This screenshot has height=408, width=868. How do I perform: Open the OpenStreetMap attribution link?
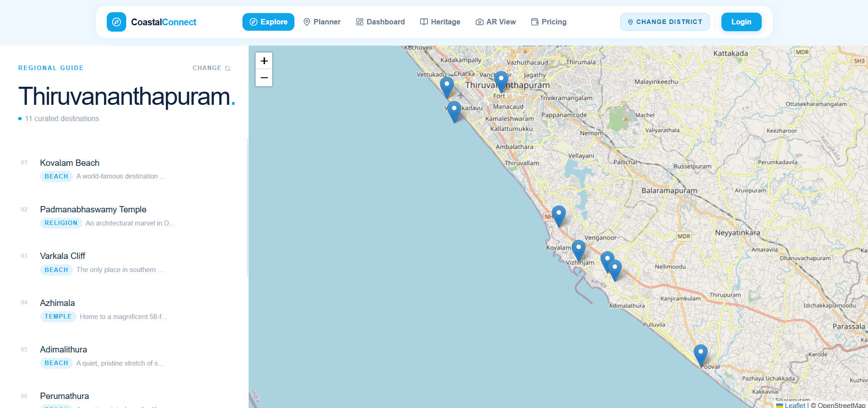[841, 405]
